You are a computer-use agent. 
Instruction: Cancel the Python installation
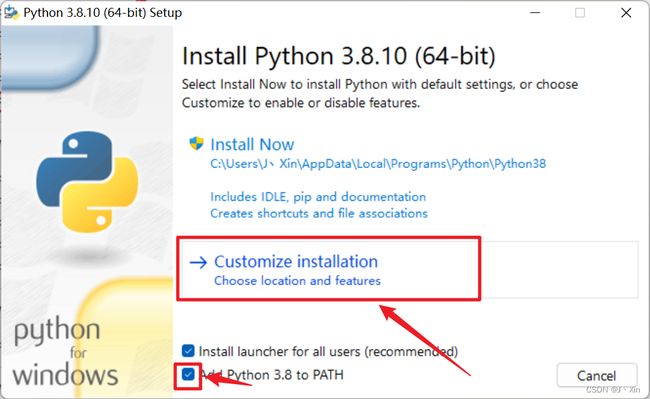(x=597, y=375)
